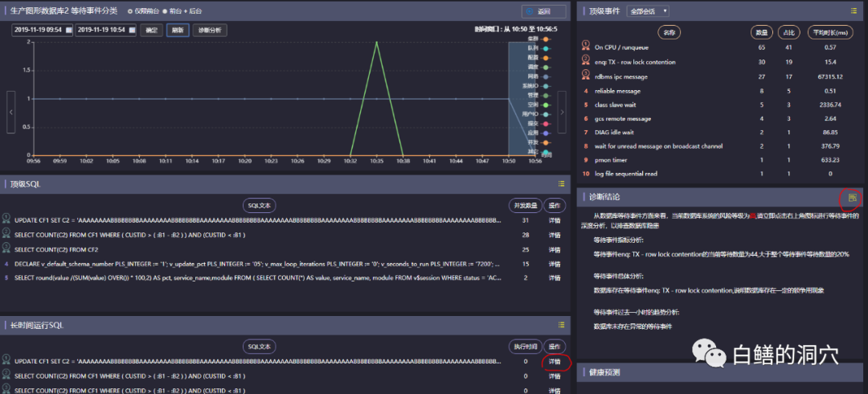Select the 前台 + 后台 radio option

point(164,12)
